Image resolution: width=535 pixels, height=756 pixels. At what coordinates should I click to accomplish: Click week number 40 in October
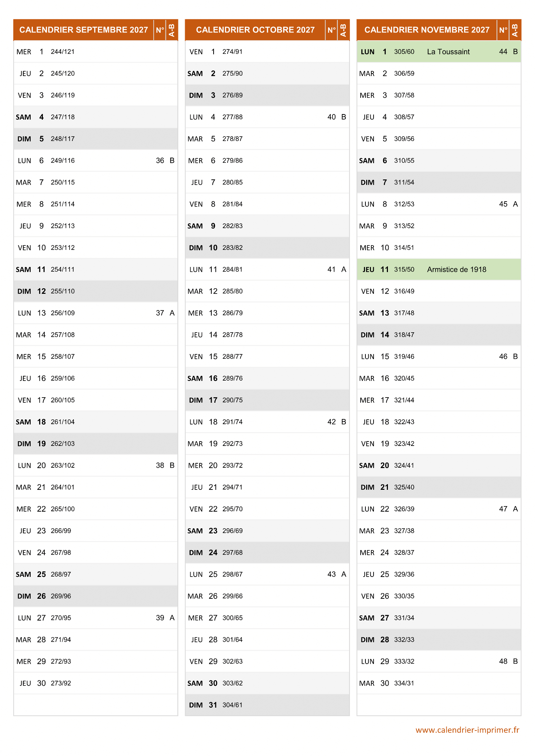pos(331,117)
